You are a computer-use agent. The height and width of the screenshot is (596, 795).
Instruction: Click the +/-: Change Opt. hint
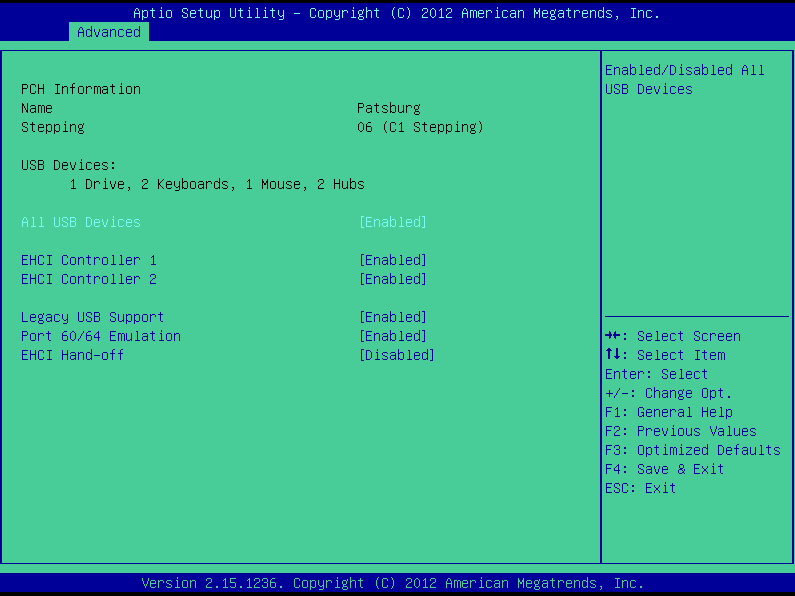point(668,393)
